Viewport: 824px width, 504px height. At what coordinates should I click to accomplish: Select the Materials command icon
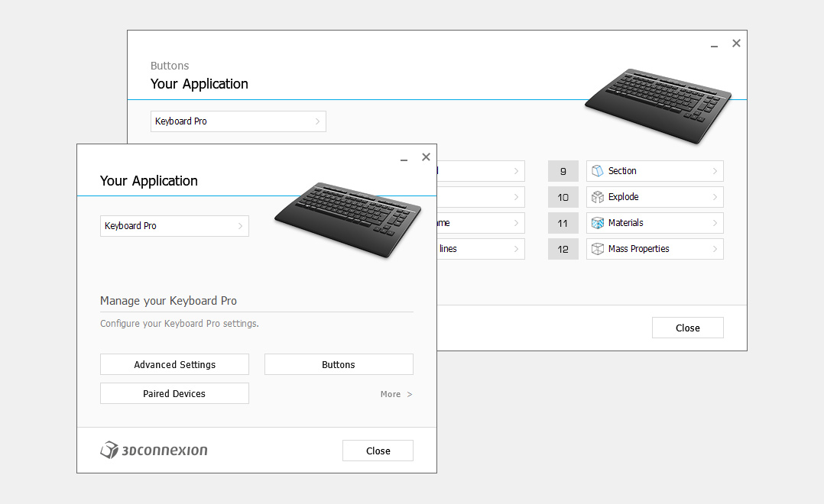coord(596,222)
